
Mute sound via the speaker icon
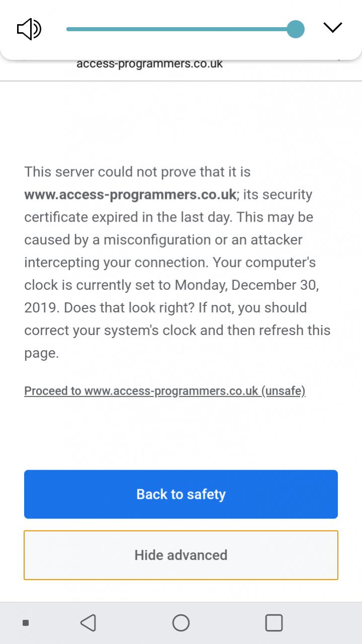point(29,29)
